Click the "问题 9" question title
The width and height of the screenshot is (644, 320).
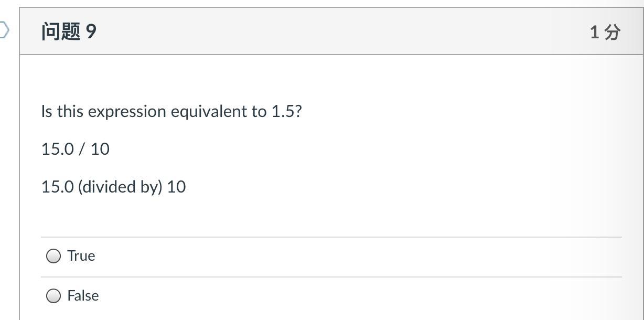coord(69,31)
